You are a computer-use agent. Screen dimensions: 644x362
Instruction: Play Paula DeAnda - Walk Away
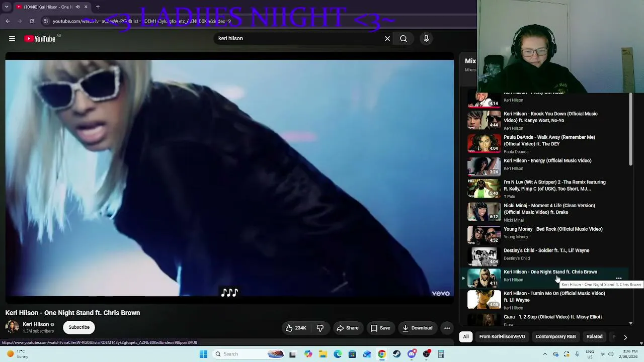click(549, 140)
